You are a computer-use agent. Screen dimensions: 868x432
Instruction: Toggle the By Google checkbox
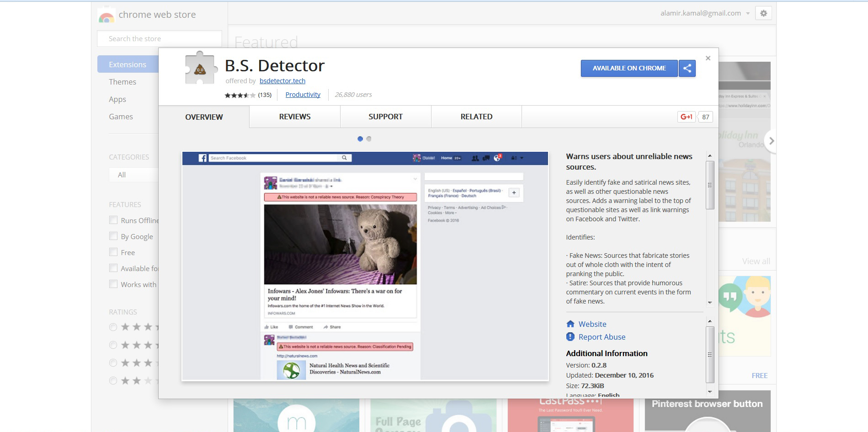(113, 236)
